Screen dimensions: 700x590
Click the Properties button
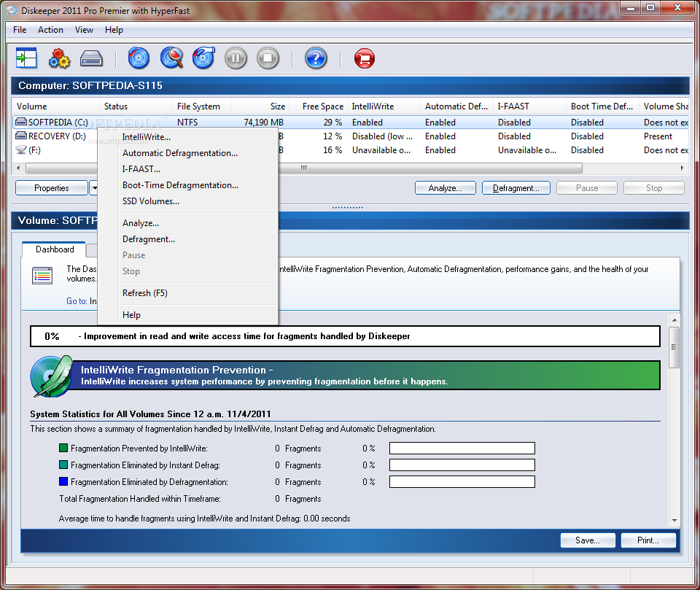(x=51, y=188)
